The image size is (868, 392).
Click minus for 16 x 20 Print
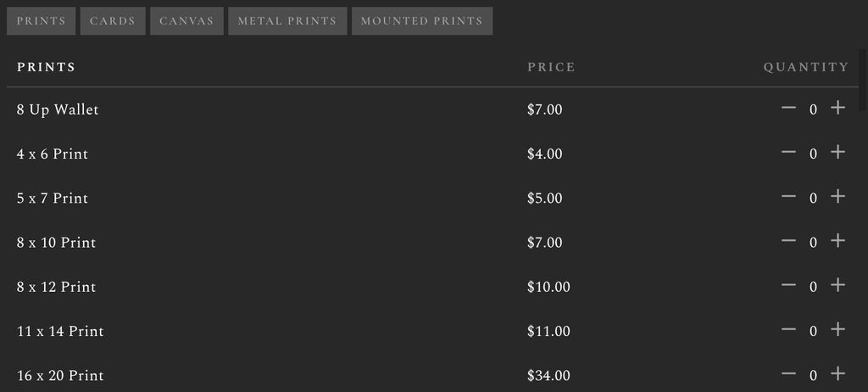tap(788, 373)
